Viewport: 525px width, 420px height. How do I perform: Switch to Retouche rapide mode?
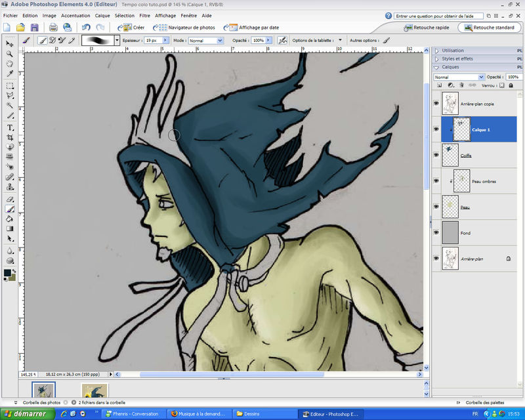coord(427,28)
